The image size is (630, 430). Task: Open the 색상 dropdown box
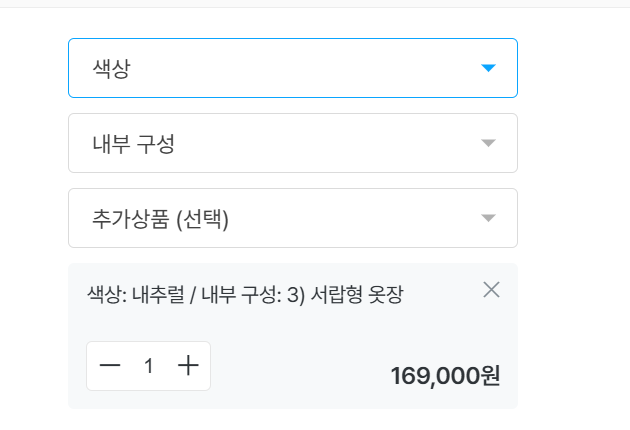[x=293, y=68]
